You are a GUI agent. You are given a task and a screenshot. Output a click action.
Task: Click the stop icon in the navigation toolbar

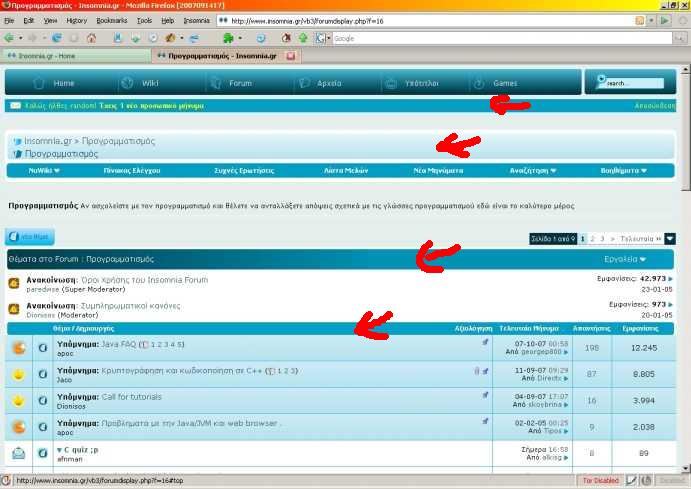(74, 38)
